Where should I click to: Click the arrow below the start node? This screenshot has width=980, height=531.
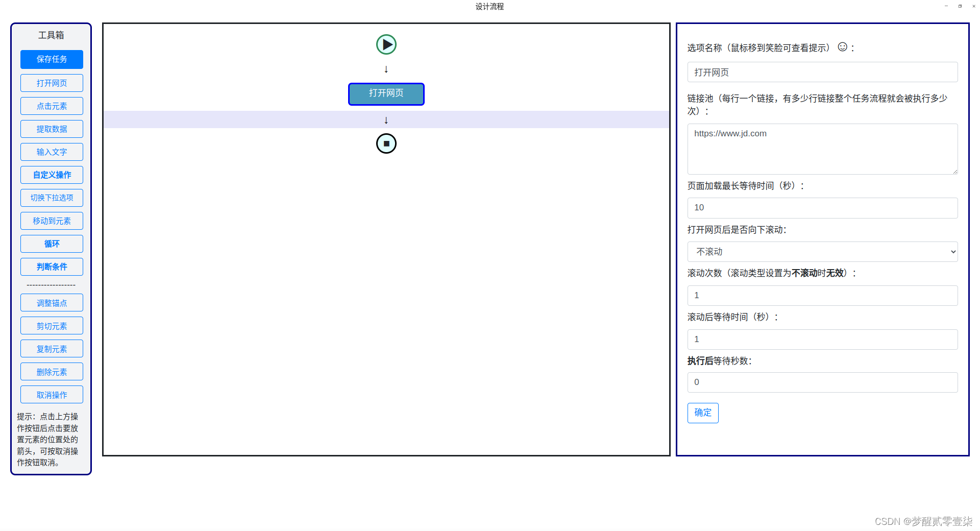386,69
